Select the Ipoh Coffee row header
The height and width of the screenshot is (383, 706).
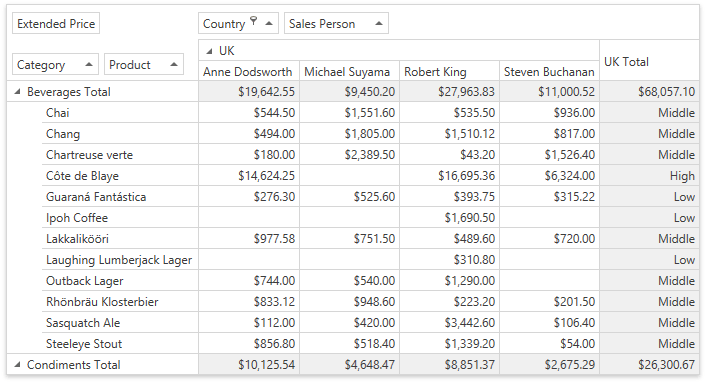(x=120, y=218)
